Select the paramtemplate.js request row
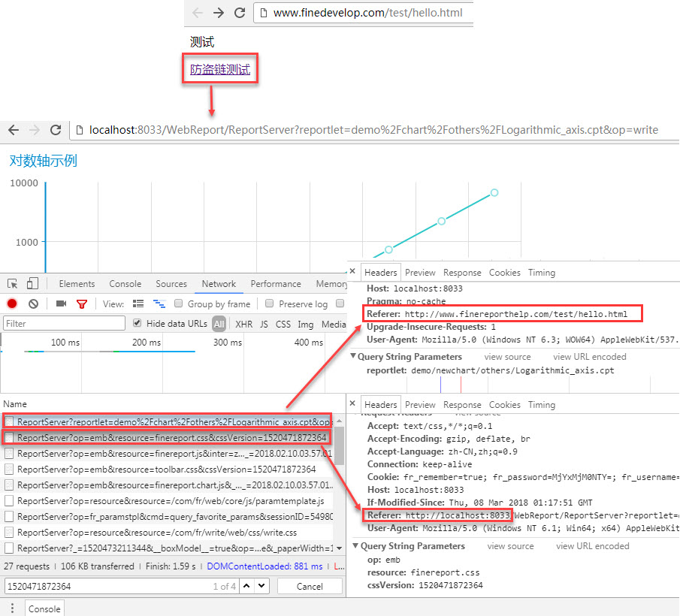 (168, 501)
